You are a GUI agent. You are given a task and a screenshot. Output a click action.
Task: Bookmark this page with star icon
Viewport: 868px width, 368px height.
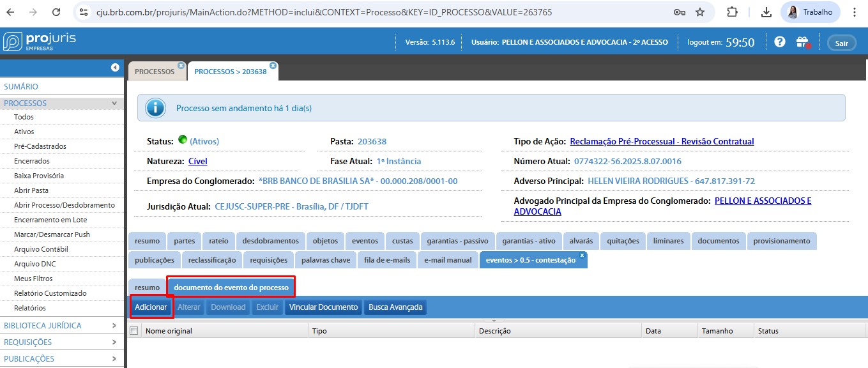click(700, 12)
